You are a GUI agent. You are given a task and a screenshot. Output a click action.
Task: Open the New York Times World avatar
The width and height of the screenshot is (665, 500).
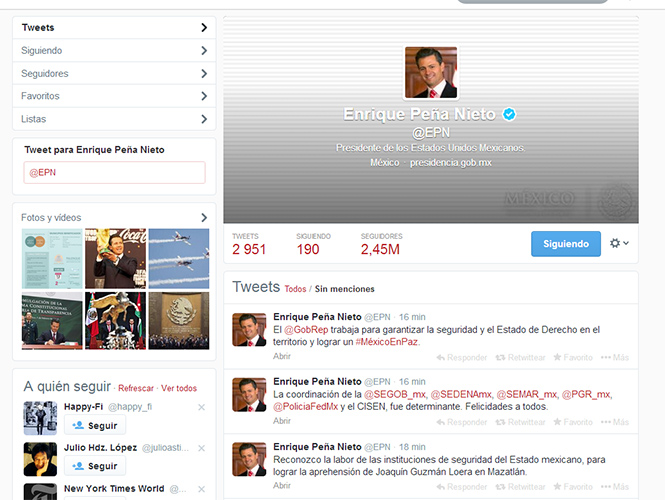coord(40,492)
